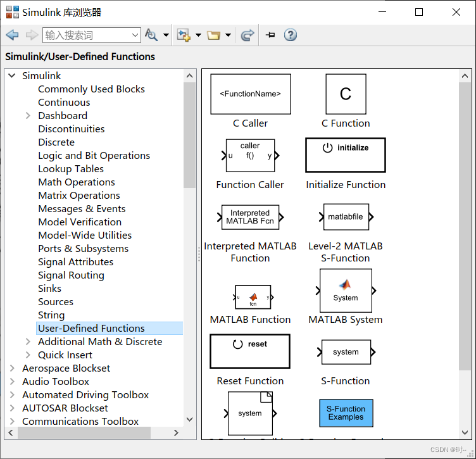The width and height of the screenshot is (476, 459).
Task: Select the S-Function Builder page block
Action: tap(250, 413)
